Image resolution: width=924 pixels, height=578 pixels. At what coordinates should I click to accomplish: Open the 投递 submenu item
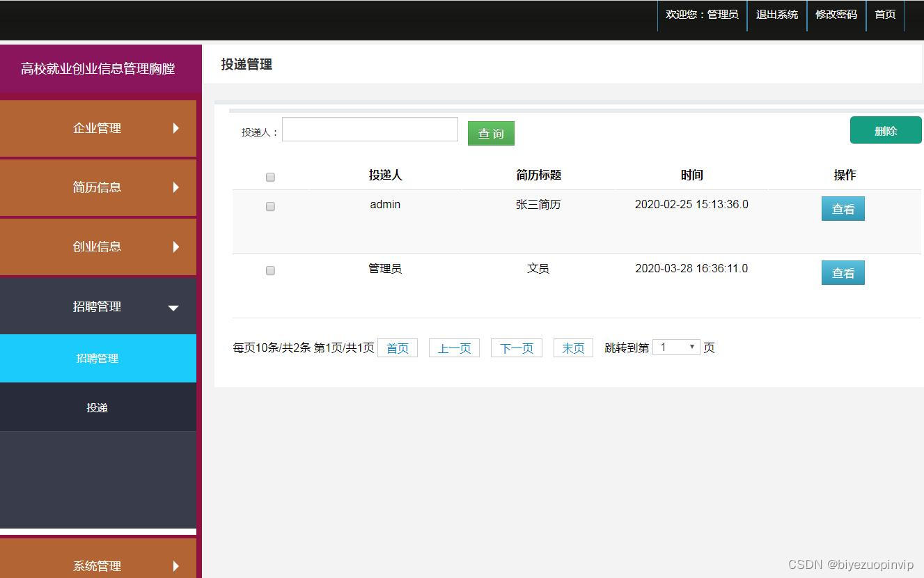pos(97,407)
